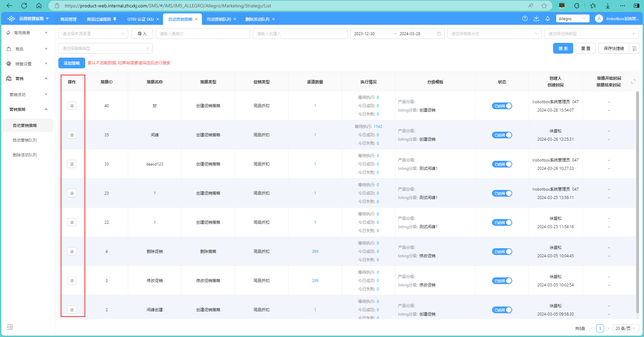Expand the 销售设置 sidebar menu

pos(28,64)
